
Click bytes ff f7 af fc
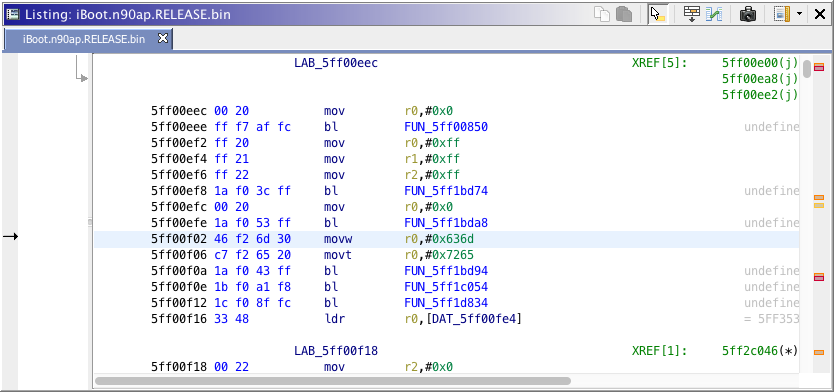coord(253,127)
